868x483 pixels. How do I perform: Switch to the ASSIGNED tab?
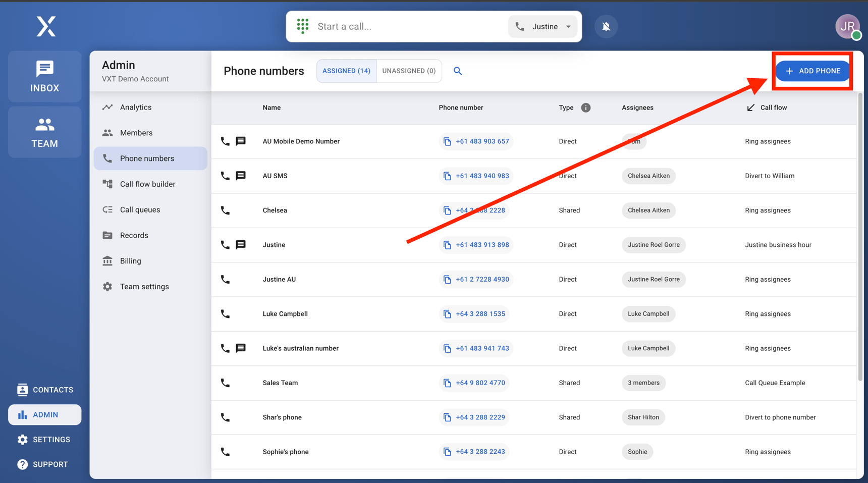tap(346, 71)
